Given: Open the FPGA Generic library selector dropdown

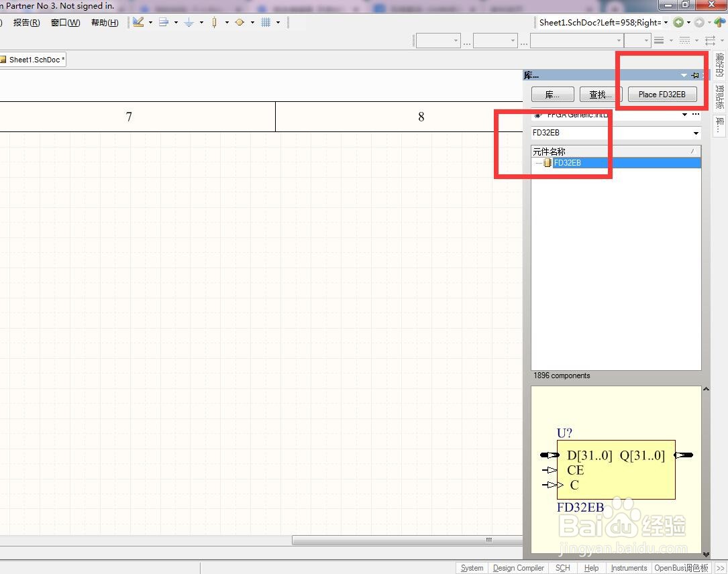Looking at the screenshot, I should [685, 115].
